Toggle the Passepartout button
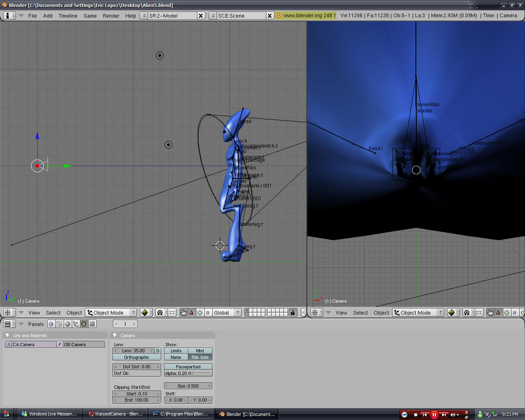Viewport: 525px width, 420px height. 188,367
